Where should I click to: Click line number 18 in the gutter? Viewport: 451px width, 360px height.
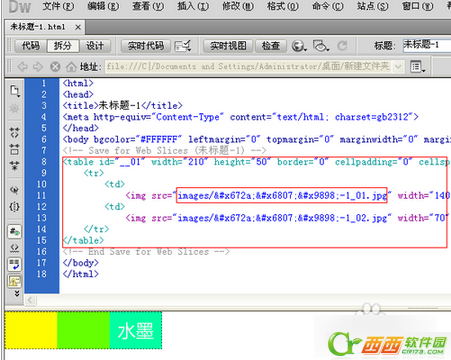(x=42, y=274)
